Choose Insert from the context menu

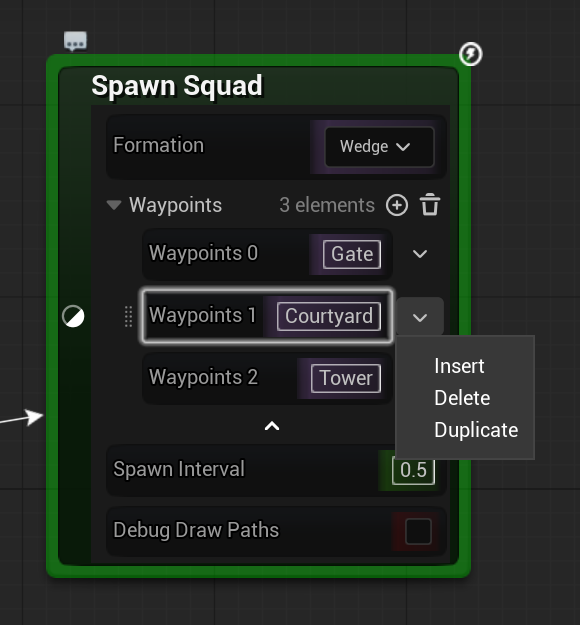coord(459,366)
